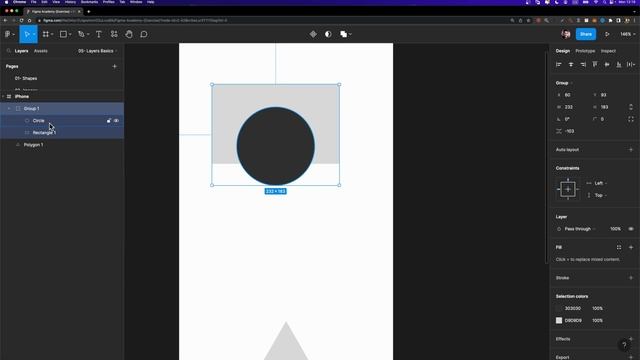Click the Share button
This screenshot has height=360, width=640.
[586, 34]
